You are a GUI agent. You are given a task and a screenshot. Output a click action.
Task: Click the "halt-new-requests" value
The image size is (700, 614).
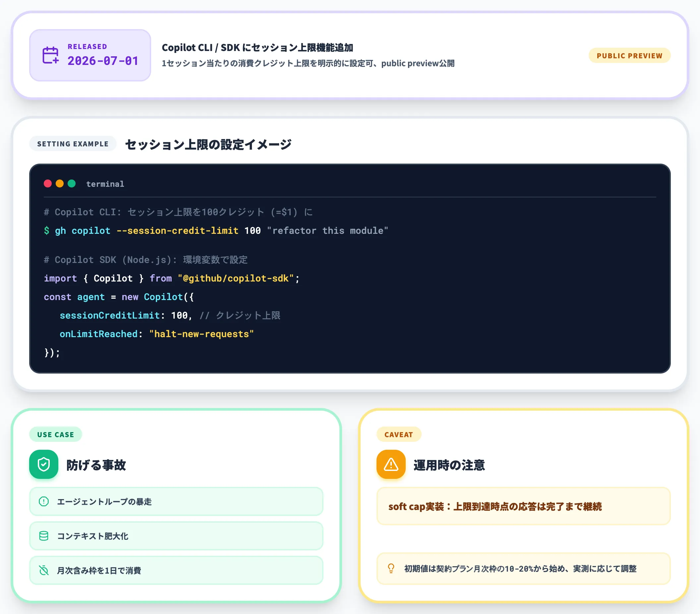point(202,334)
